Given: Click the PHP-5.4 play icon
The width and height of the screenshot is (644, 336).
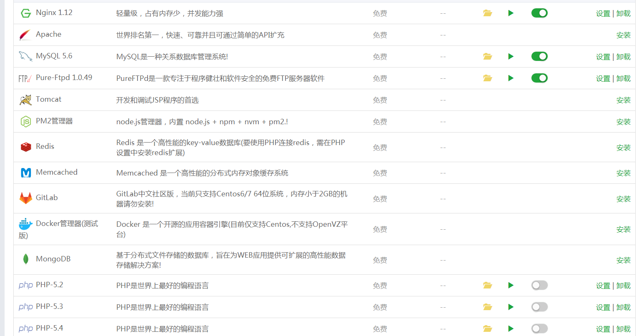Looking at the screenshot, I should point(511,329).
